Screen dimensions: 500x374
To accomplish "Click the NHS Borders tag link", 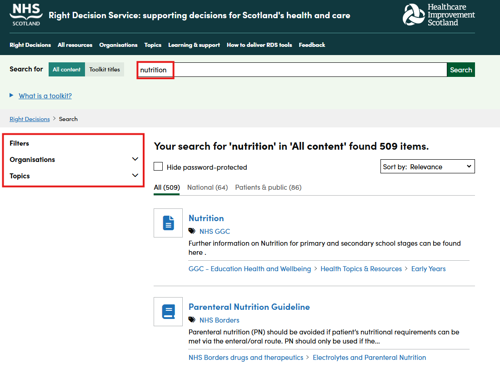I will [x=219, y=320].
